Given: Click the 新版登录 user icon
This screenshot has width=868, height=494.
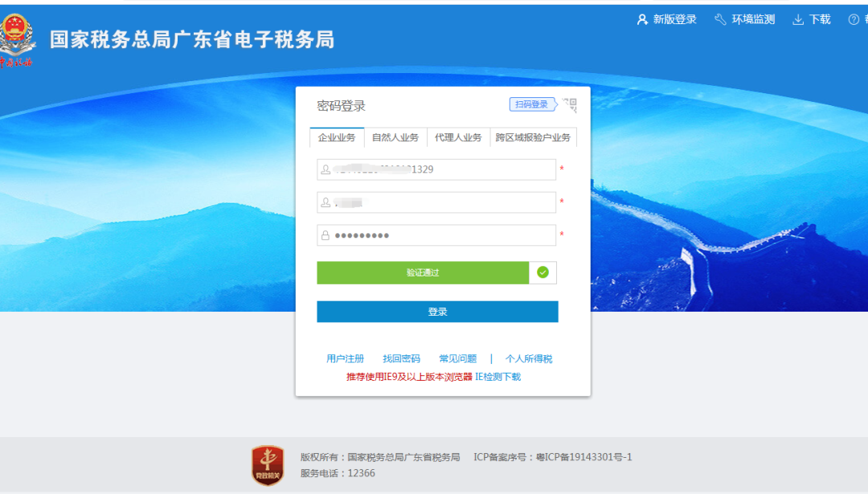Looking at the screenshot, I should pos(642,19).
